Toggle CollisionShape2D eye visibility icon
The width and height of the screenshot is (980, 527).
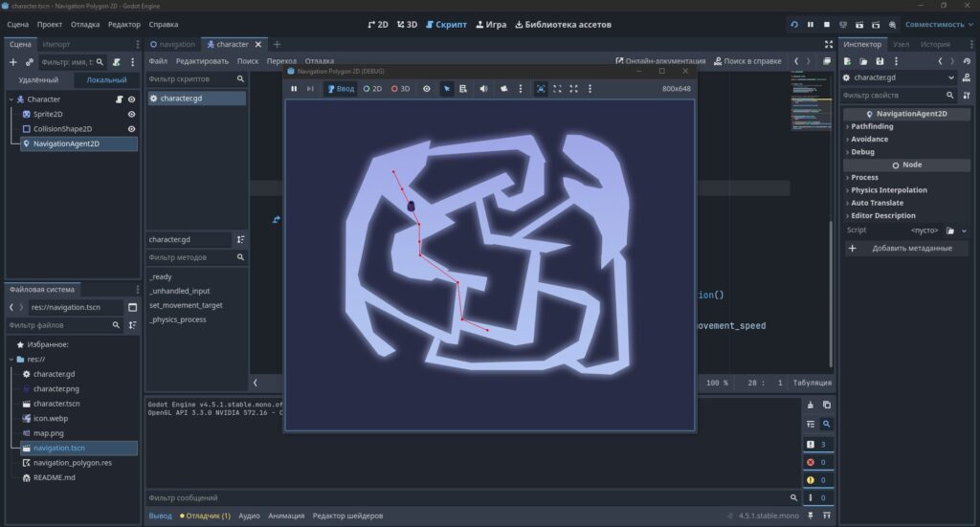[x=131, y=128]
